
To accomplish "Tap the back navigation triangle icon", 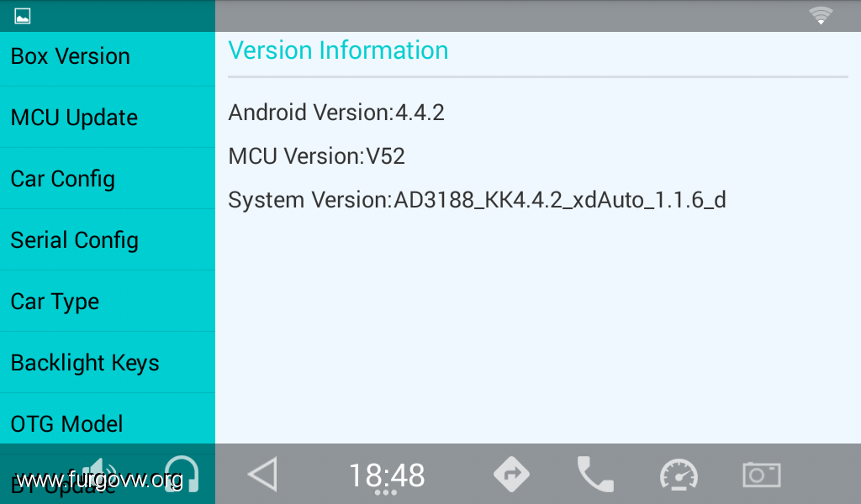I will point(263,475).
